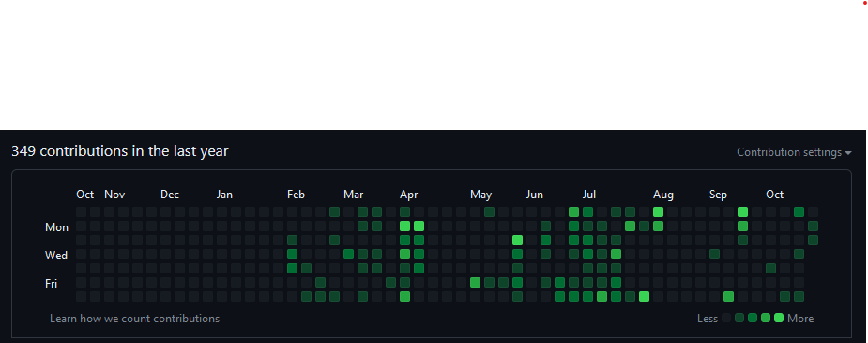This screenshot has width=868, height=343.
Task: Click the 'Feb' month label
Action: [x=297, y=195]
